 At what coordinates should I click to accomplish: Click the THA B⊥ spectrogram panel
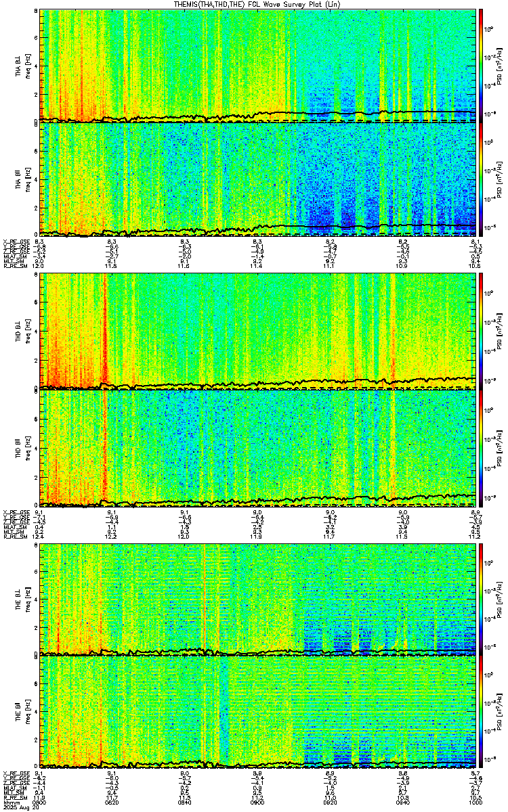point(258,66)
